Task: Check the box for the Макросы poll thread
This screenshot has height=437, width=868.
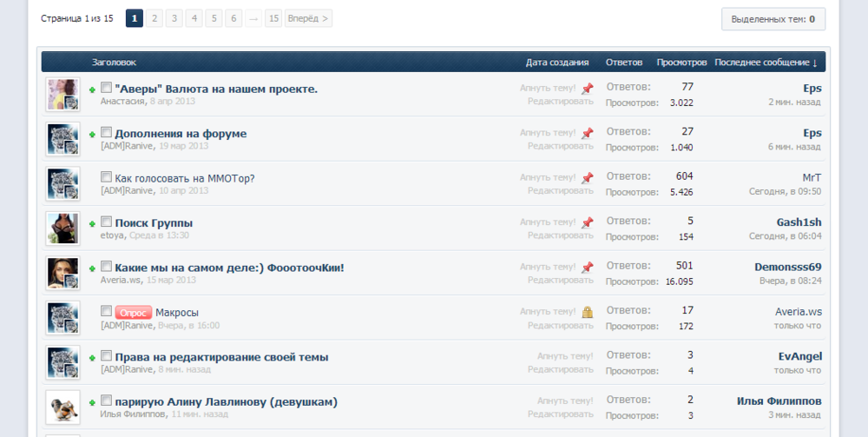Action: click(106, 311)
